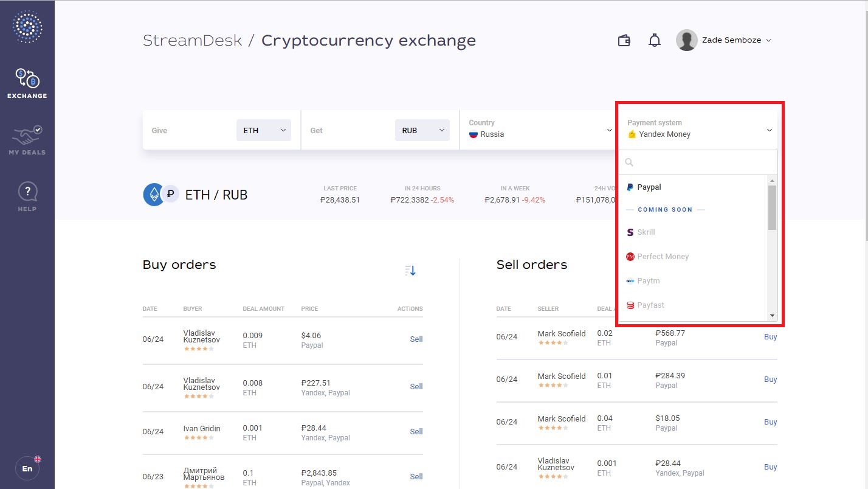This screenshot has height=489, width=868.
Task: Switch language with the En button
Action: pos(27,468)
